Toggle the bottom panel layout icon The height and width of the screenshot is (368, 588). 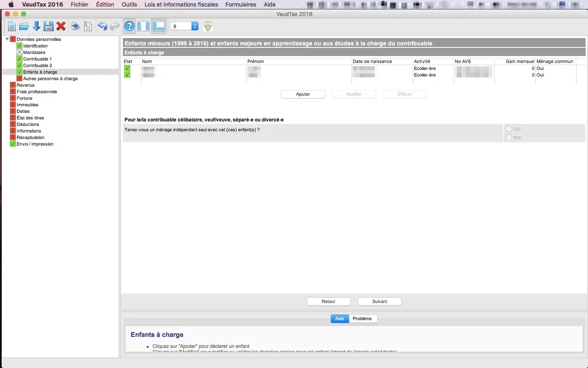(x=158, y=27)
